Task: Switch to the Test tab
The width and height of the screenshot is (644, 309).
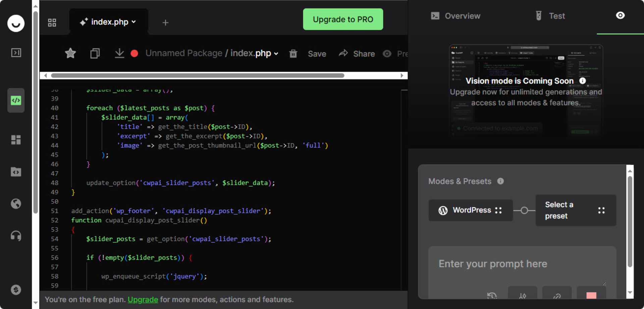Action: pos(550,16)
